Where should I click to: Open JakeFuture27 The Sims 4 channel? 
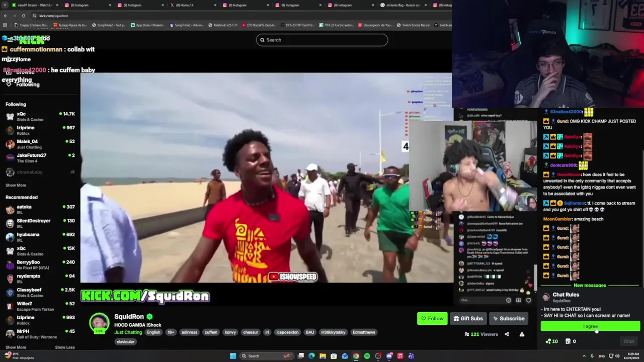tap(40, 158)
